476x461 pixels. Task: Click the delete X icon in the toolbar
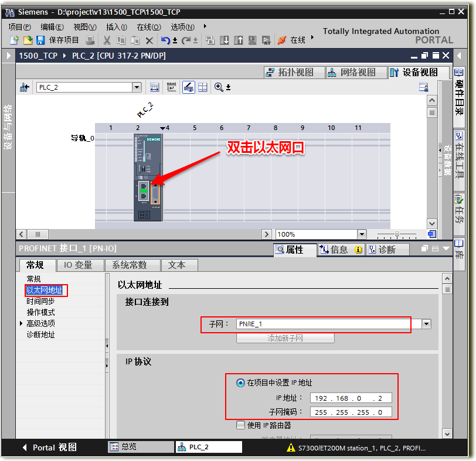point(149,40)
